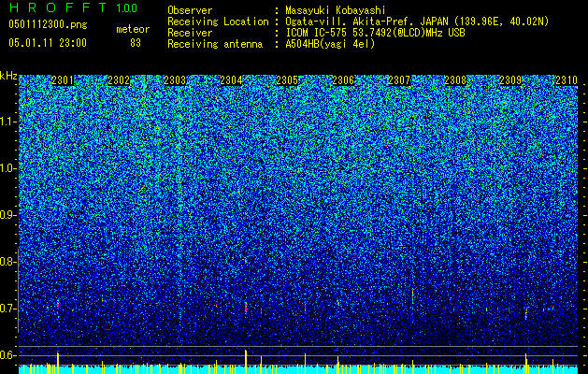Click the 0.6 kHz axis label
The height and width of the screenshot is (374, 588).
tap(8, 355)
